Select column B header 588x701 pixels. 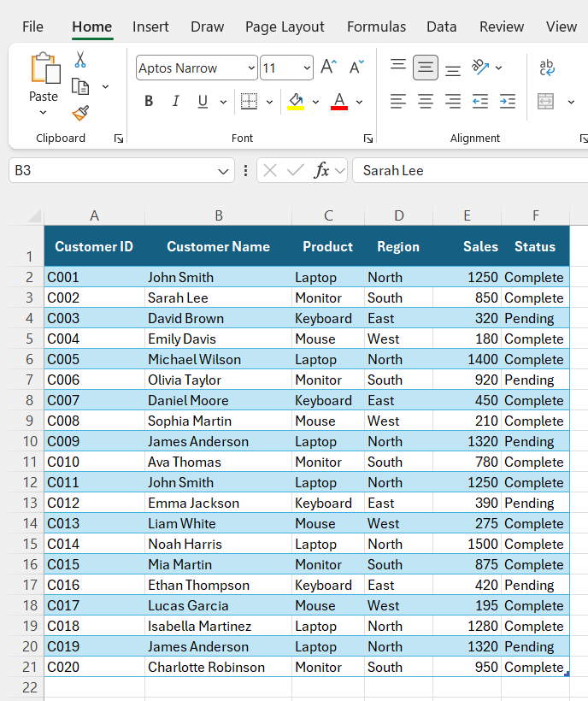point(219,216)
